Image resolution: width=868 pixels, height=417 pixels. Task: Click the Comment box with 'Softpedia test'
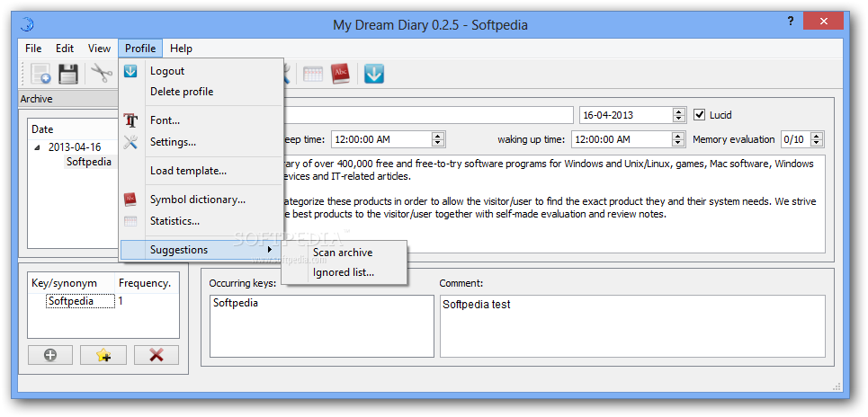pyautogui.click(x=632, y=325)
